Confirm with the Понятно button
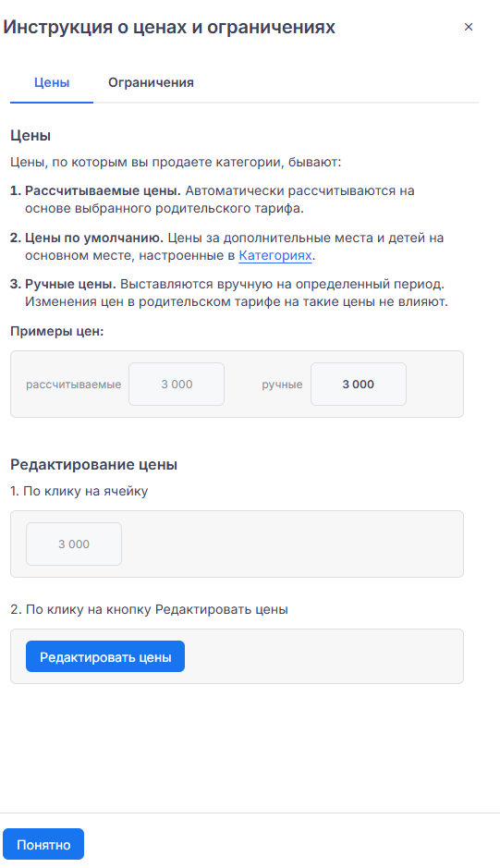This screenshot has height=868, width=500. [43, 845]
